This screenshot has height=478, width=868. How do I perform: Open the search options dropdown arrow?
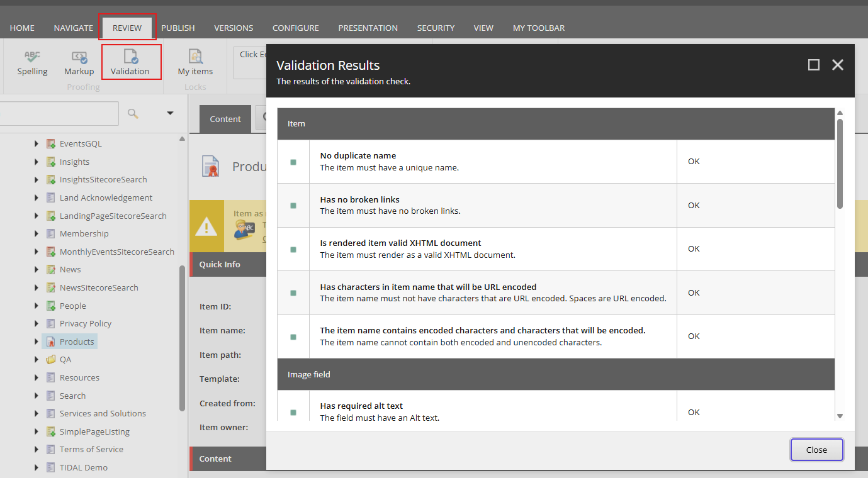169,113
